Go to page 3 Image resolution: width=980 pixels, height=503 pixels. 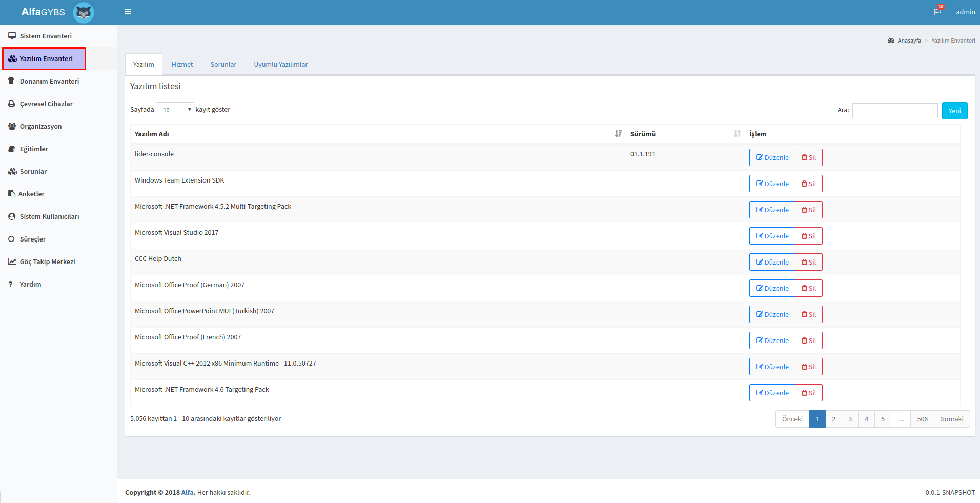(850, 419)
